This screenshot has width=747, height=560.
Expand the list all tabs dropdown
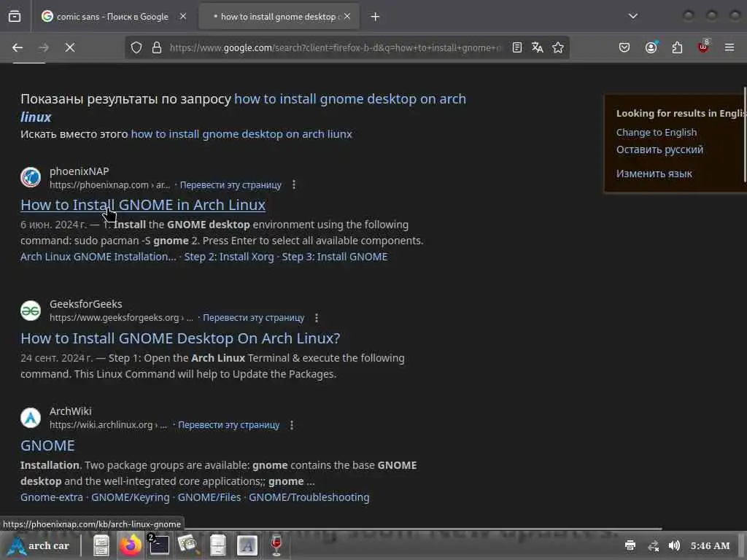(633, 16)
